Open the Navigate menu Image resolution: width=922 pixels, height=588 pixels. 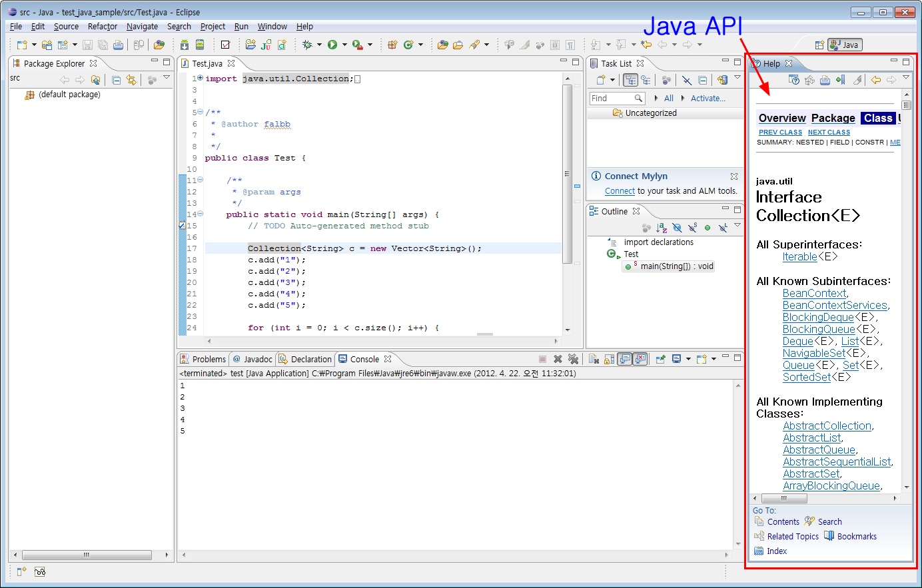[x=142, y=27]
